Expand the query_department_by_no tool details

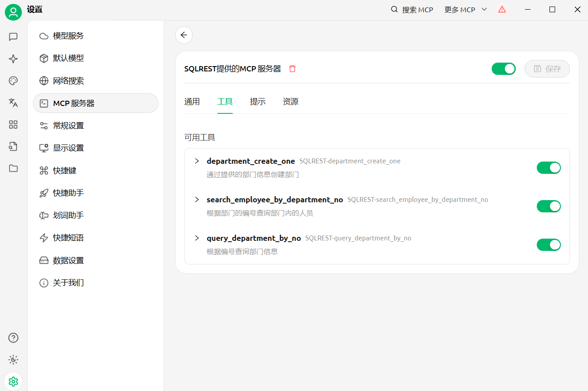click(197, 238)
